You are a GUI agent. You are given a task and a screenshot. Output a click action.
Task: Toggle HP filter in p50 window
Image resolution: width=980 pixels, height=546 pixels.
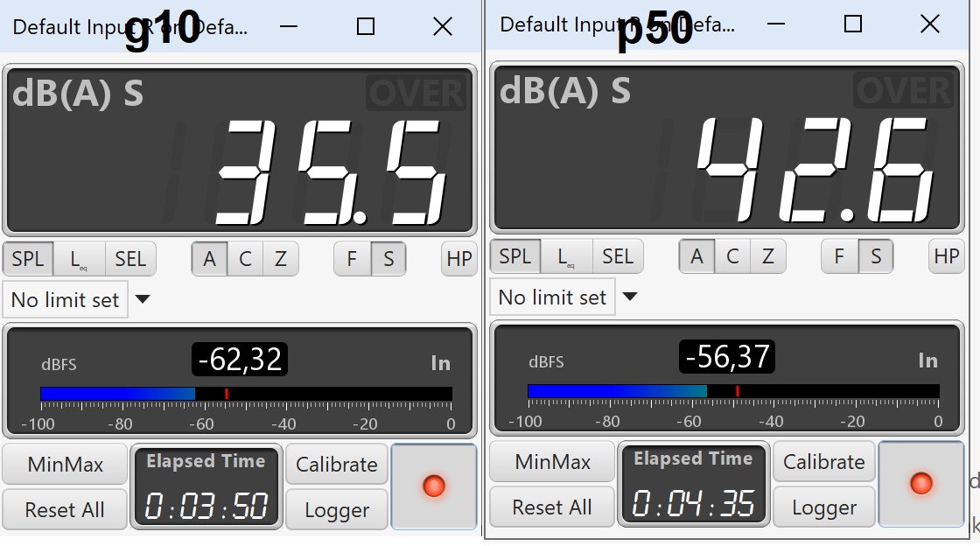946,256
